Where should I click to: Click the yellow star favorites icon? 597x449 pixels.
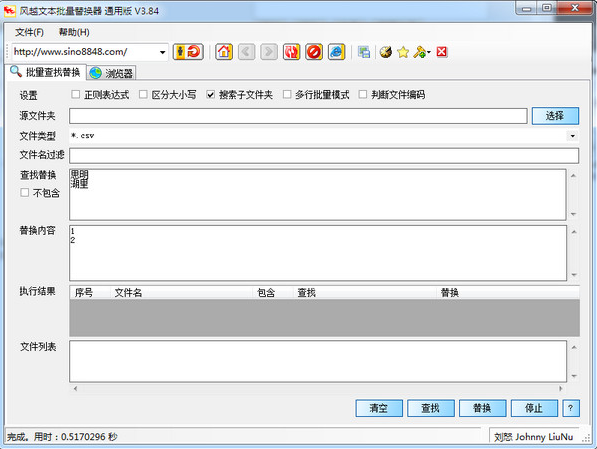pyautogui.click(x=403, y=52)
